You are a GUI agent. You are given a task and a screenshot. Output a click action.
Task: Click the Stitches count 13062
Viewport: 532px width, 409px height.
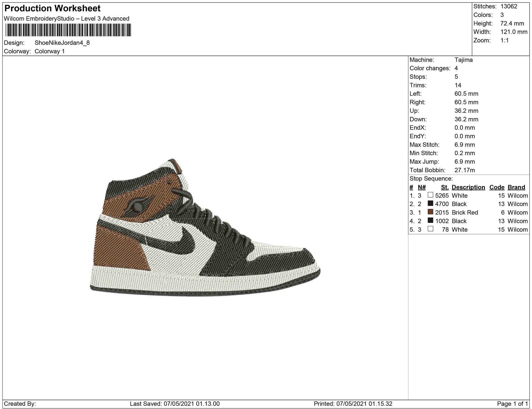[509, 7]
